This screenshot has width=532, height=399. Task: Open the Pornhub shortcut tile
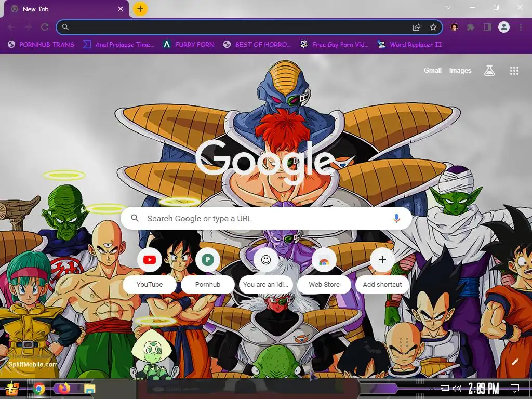click(x=208, y=270)
